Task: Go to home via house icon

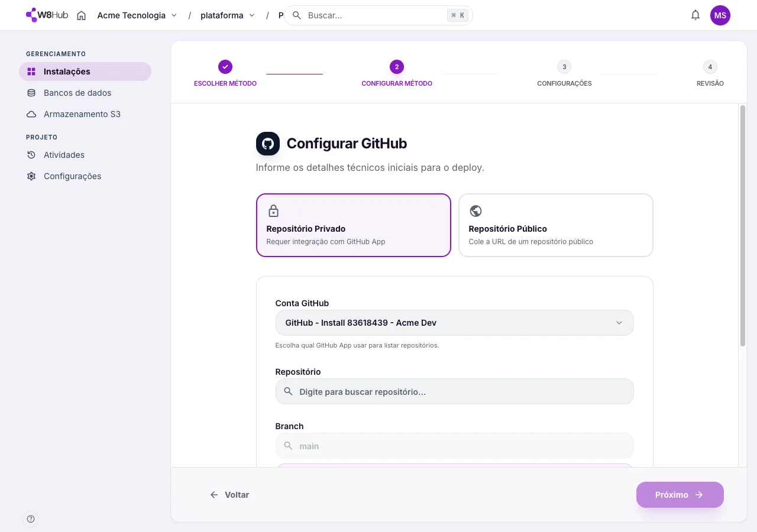Action: point(82,15)
